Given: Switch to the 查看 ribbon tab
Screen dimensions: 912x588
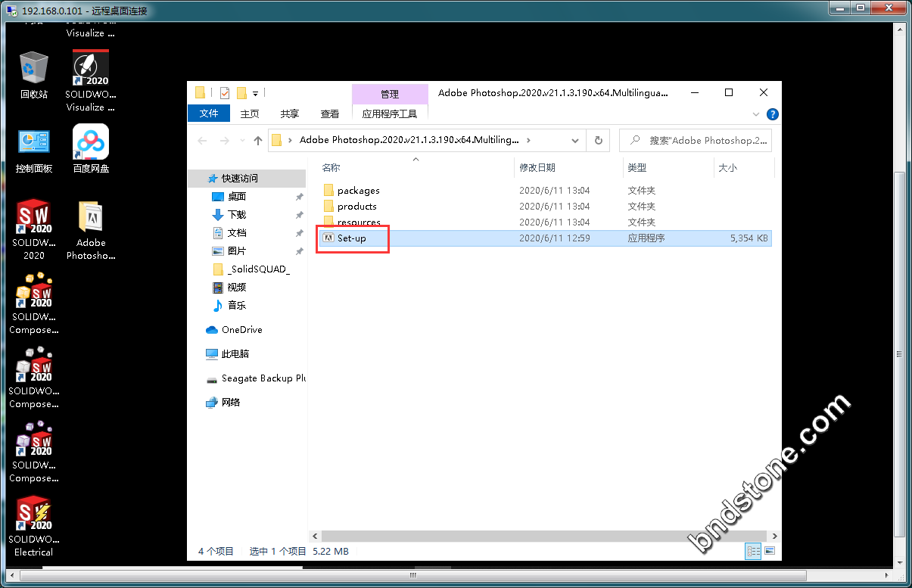Looking at the screenshot, I should click(330, 114).
